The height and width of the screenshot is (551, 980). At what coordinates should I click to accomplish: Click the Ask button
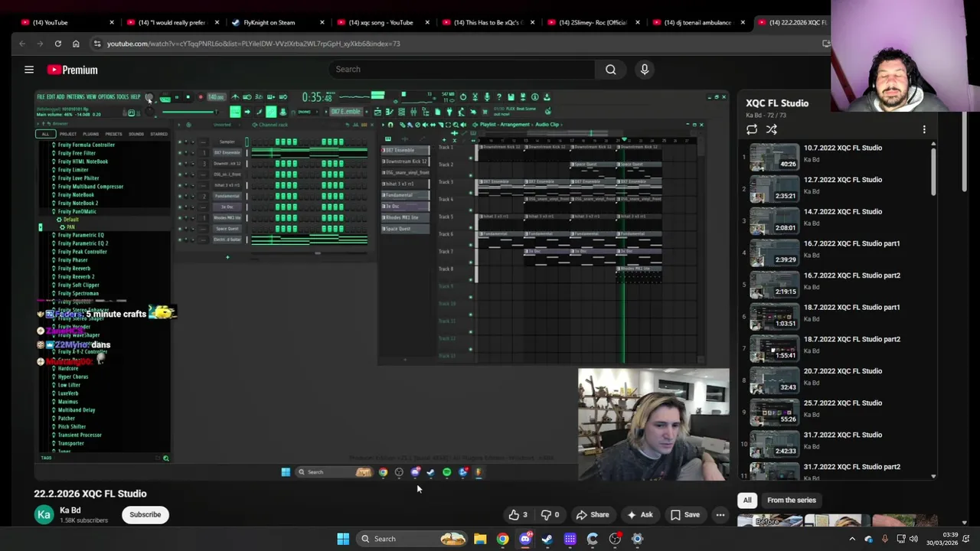click(x=639, y=515)
